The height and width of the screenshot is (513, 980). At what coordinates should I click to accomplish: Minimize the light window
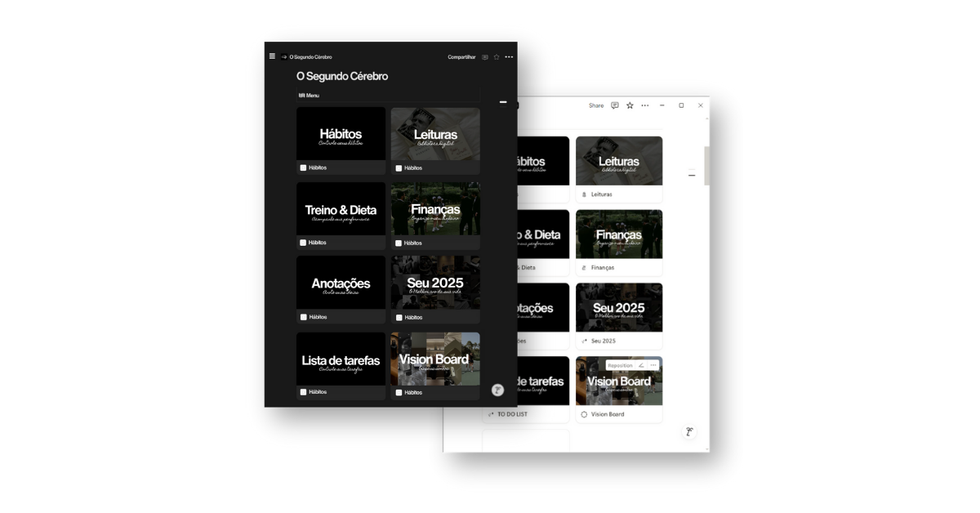click(x=661, y=105)
